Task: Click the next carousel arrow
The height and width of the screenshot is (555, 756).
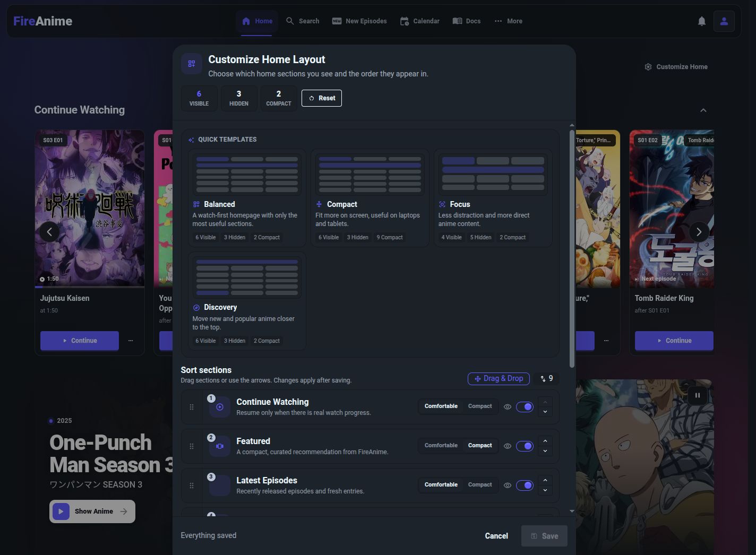Action: [699, 232]
